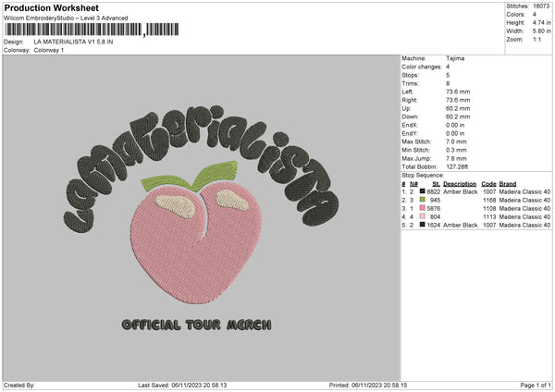Click the EndY value 0.00 in
Viewport: 555px width, 392px height.
(455, 133)
